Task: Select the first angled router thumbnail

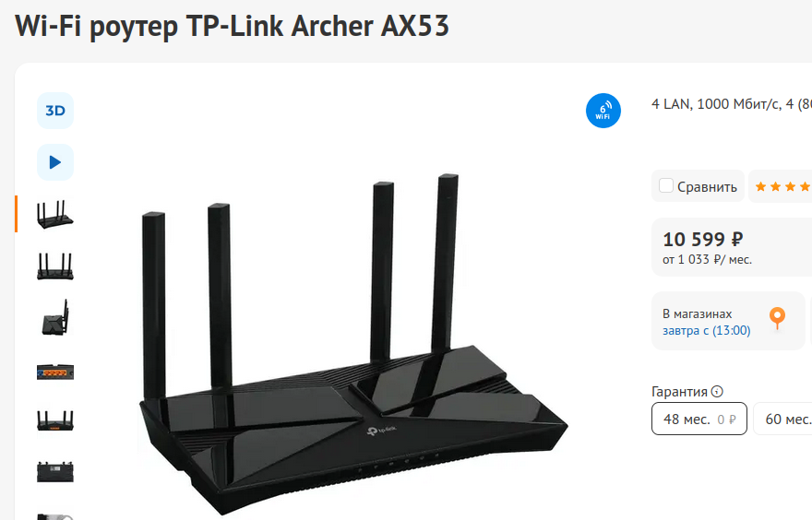Action: click(55, 214)
